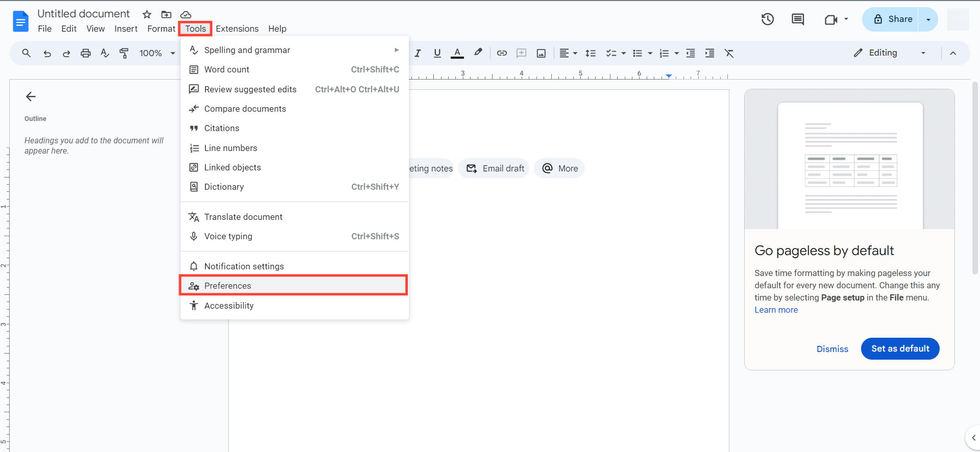The height and width of the screenshot is (452, 980).
Task: Open the Editing mode dropdown
Action: (x=890, y=53)
